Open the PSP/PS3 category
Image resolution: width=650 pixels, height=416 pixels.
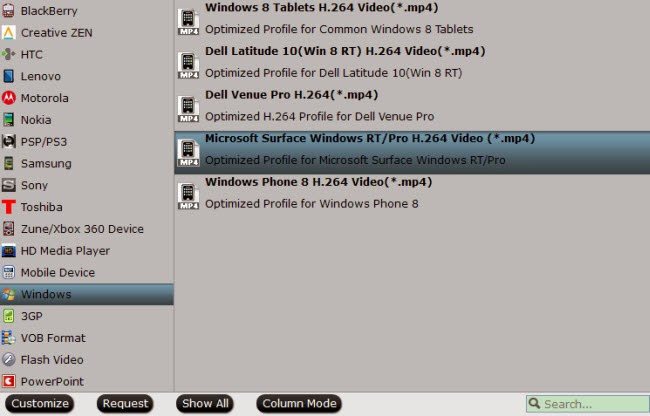[87, 142]
